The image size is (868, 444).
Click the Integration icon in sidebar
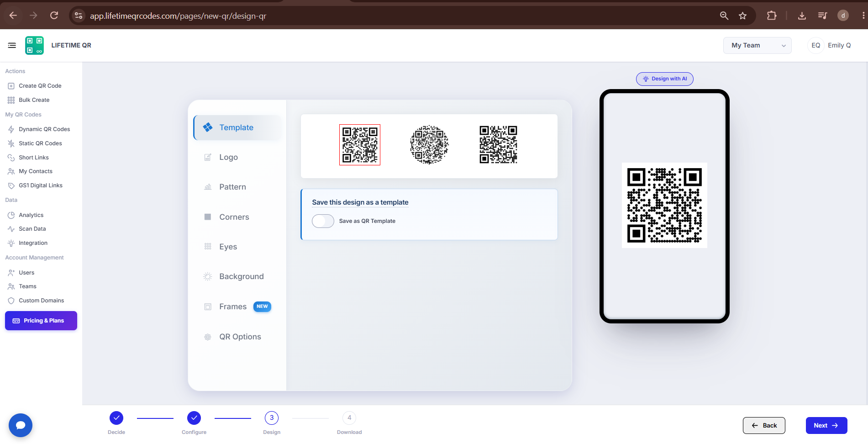11,243
